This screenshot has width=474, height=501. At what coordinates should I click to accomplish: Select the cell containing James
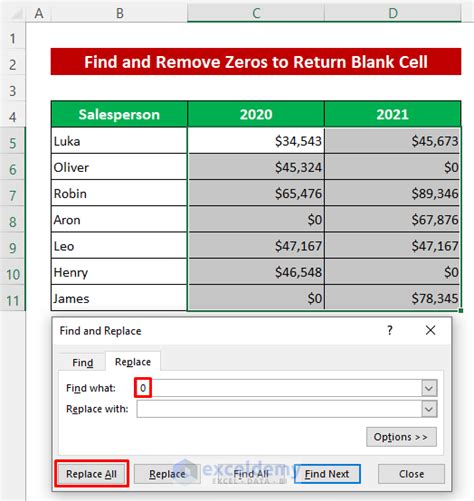click(119, 298)
